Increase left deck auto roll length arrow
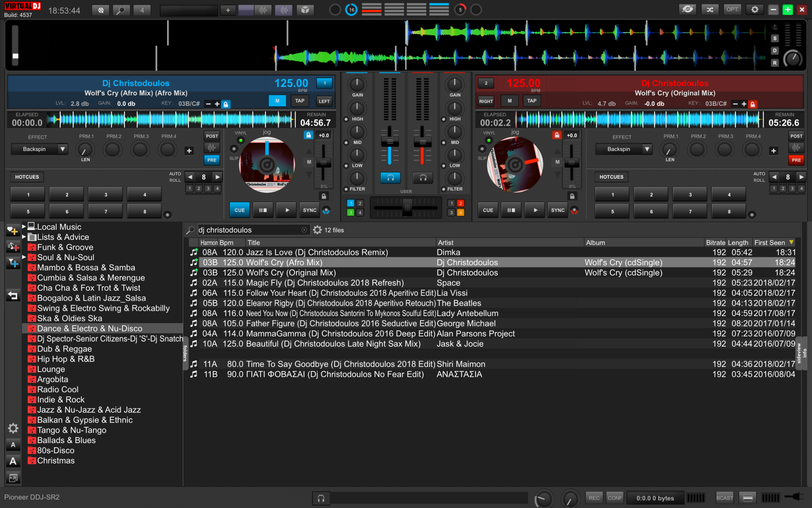 tap(217, 177)
